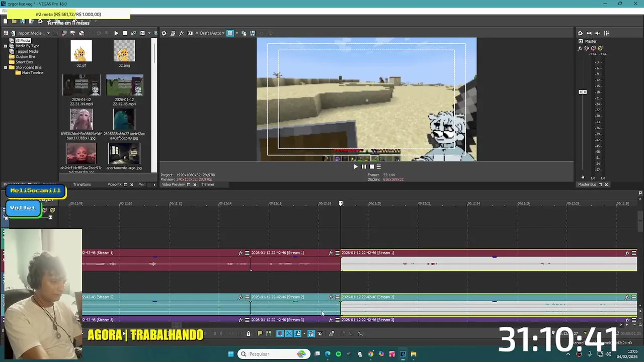
Task: Open Project Video Properties gear icon
Action: click(x=164, y=33)
